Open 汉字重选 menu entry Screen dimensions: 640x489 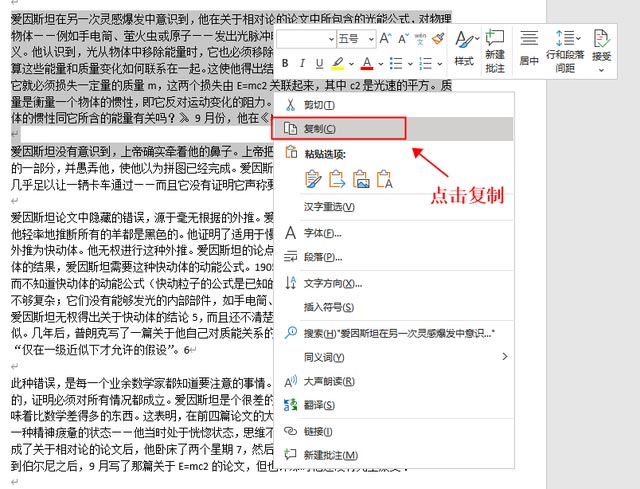(x=393, y=207)
